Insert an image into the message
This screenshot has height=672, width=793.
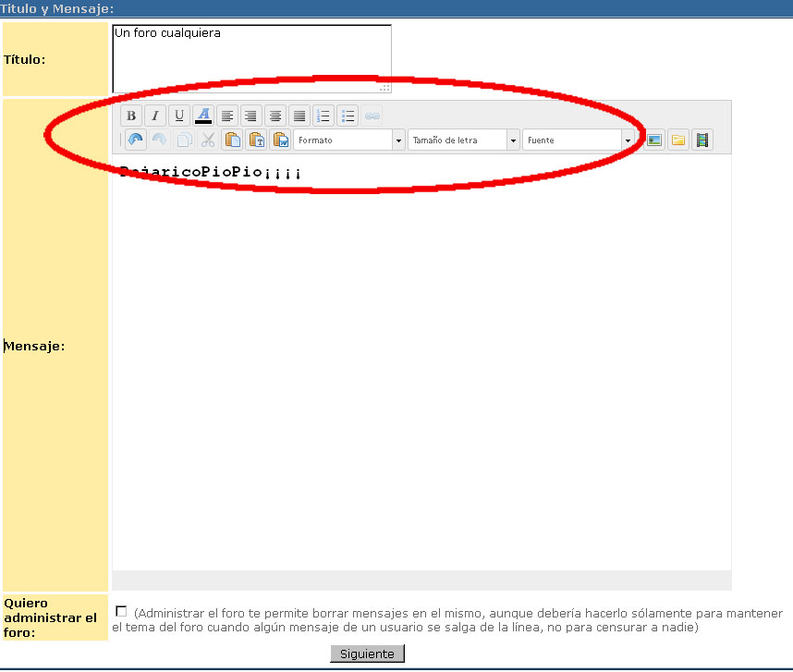pos(654,140)
